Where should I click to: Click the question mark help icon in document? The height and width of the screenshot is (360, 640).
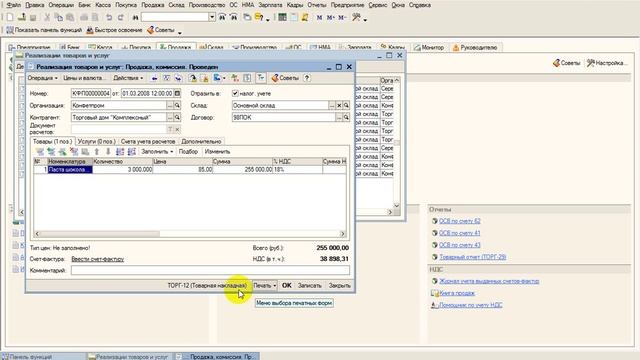point(307,78)
